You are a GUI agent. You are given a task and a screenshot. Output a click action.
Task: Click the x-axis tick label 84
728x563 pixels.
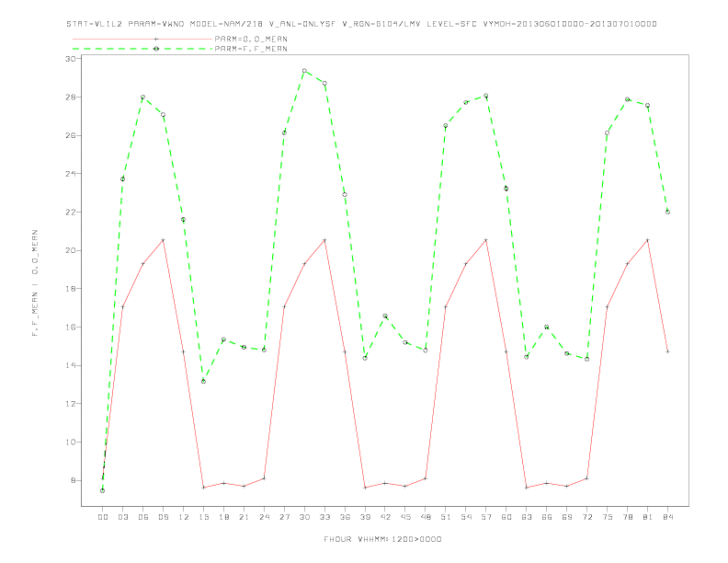668,517
